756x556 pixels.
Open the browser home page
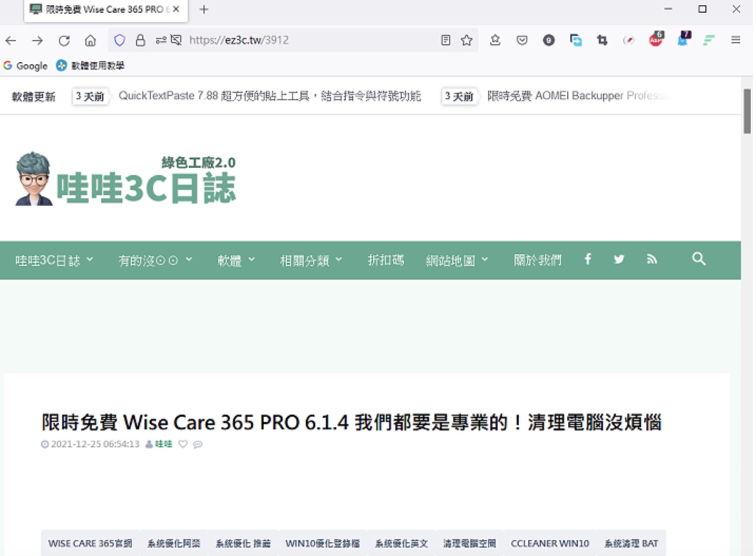[91, 40]
